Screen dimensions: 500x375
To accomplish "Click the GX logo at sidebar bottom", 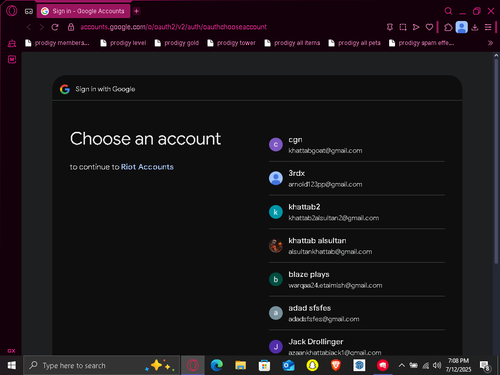I will 11,351.
